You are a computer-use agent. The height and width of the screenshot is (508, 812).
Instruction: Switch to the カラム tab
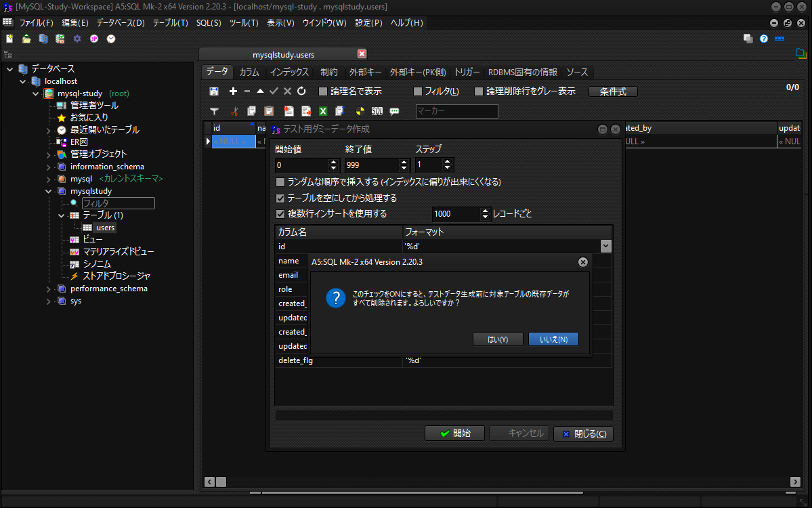[x=249, y=72]
